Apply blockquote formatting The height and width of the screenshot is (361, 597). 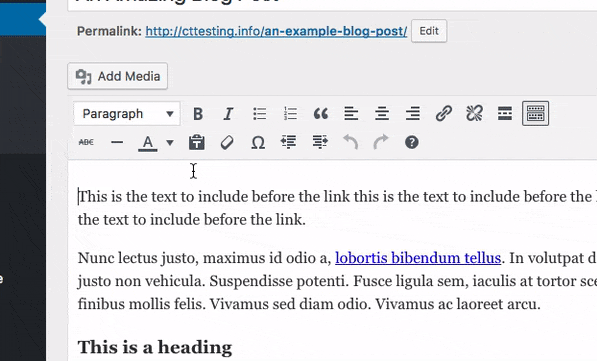click(x=321, y=113)
